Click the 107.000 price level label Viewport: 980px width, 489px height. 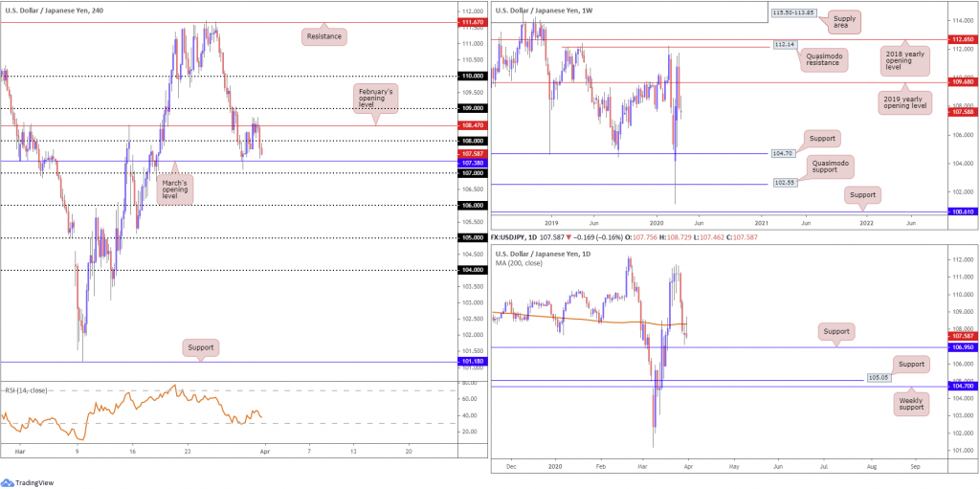pyautogui.click(x=471, y=172)
